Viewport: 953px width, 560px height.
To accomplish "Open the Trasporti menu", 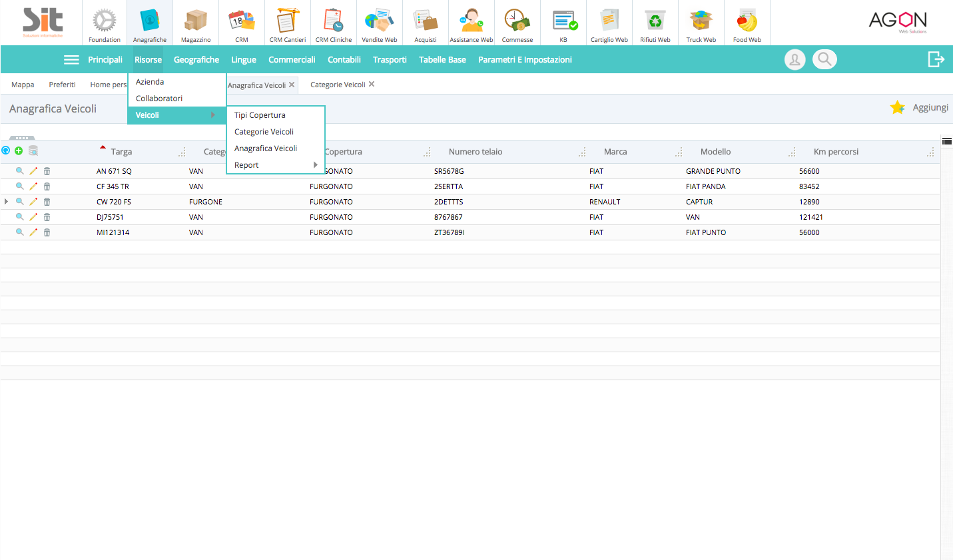I will click(x=390, y=60).
